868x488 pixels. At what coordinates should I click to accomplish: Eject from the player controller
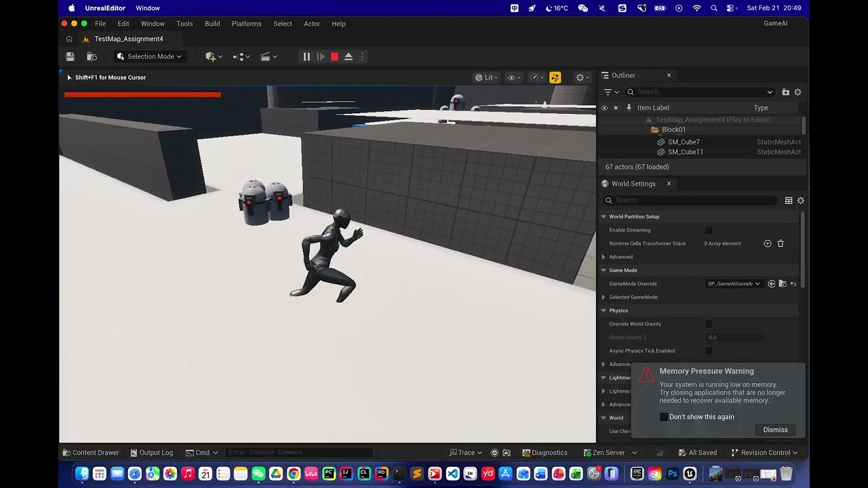[x=349, y=57]
